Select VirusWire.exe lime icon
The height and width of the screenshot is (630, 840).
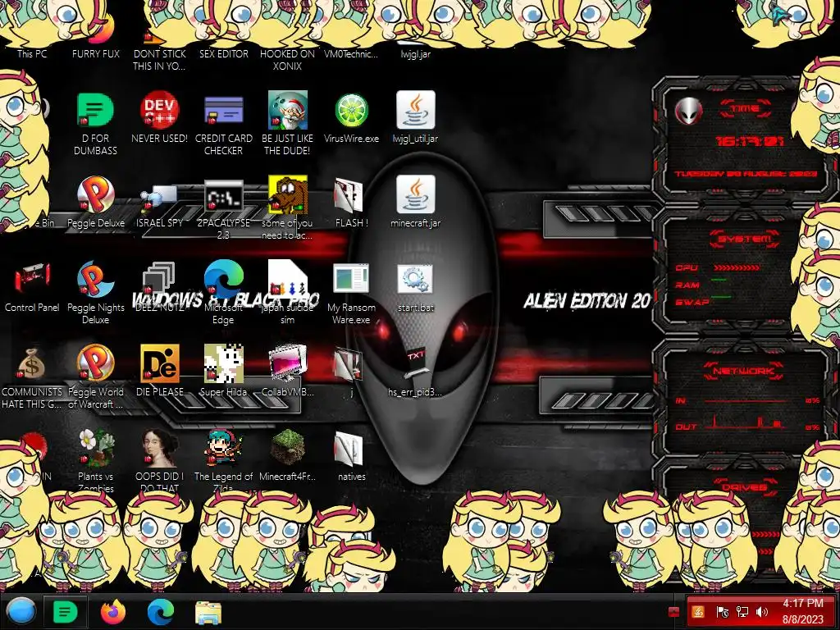tap(351, 111)
